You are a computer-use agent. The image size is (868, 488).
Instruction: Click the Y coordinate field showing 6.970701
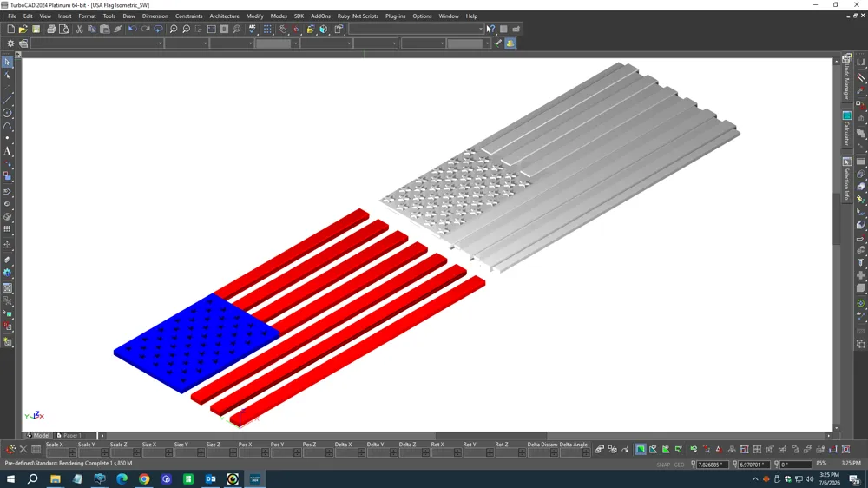(755, 465)
